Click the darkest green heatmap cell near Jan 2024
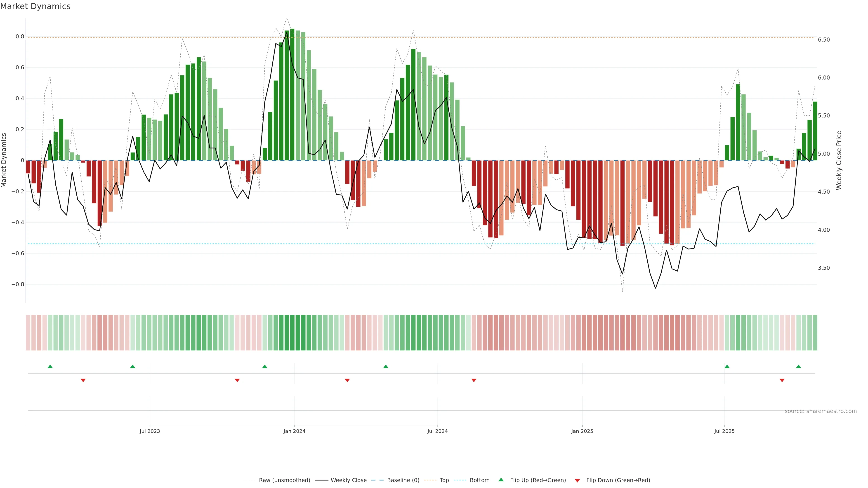Image resolution: width=868 pixels, height=488 pixels. point(292,333)
